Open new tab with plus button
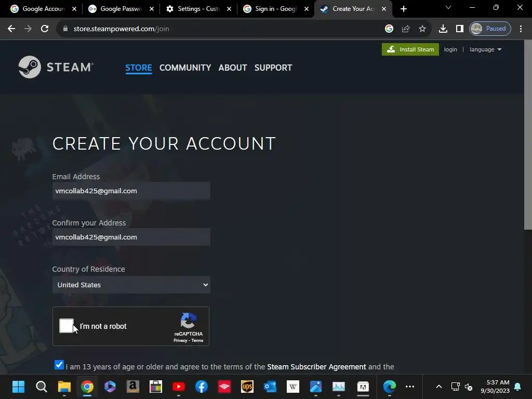This screenshot has width=532, height=399. tap(403, 9)
